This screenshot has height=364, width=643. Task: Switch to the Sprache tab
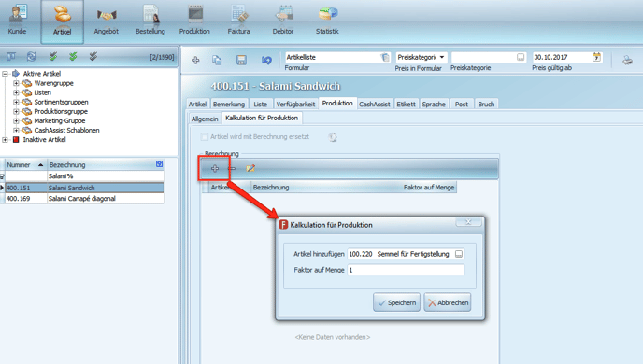click(x=434, y=104)
